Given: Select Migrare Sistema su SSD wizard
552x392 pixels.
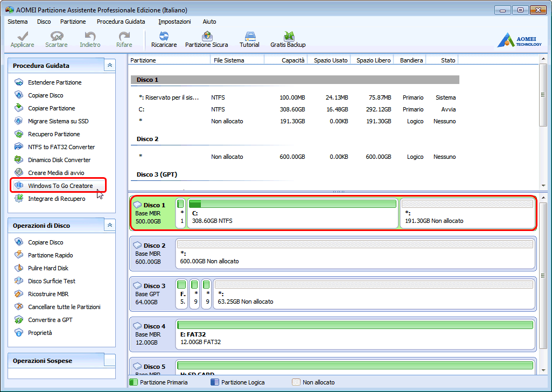Looking at the screenshot, I should tap(58, 121).
